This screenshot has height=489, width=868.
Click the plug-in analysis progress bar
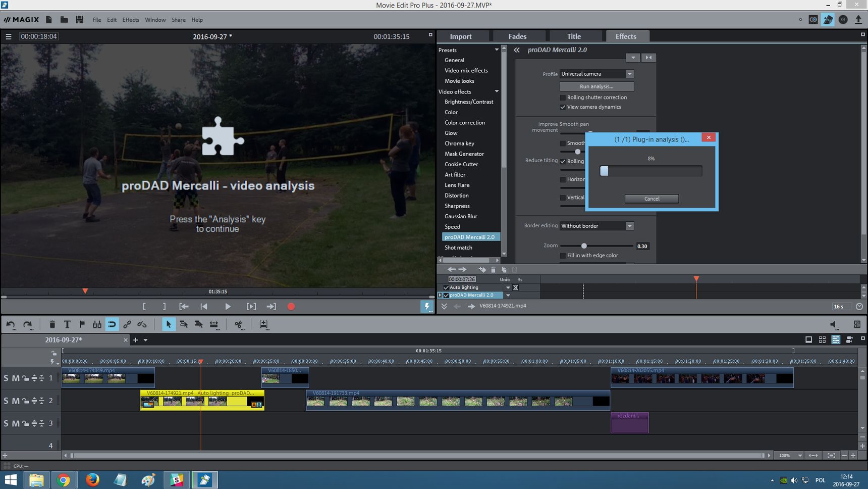click(651, 171)
